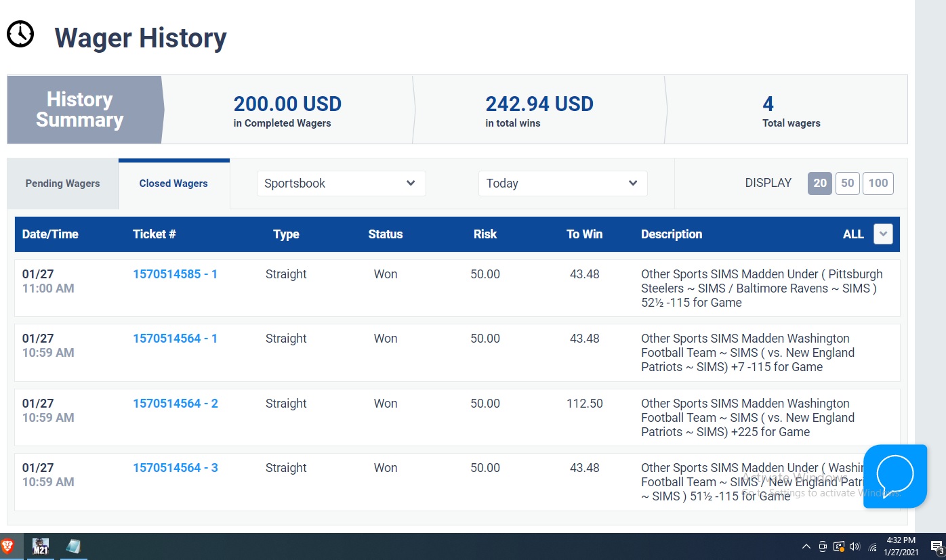Open the Today date range dropdown

(562, 184)
